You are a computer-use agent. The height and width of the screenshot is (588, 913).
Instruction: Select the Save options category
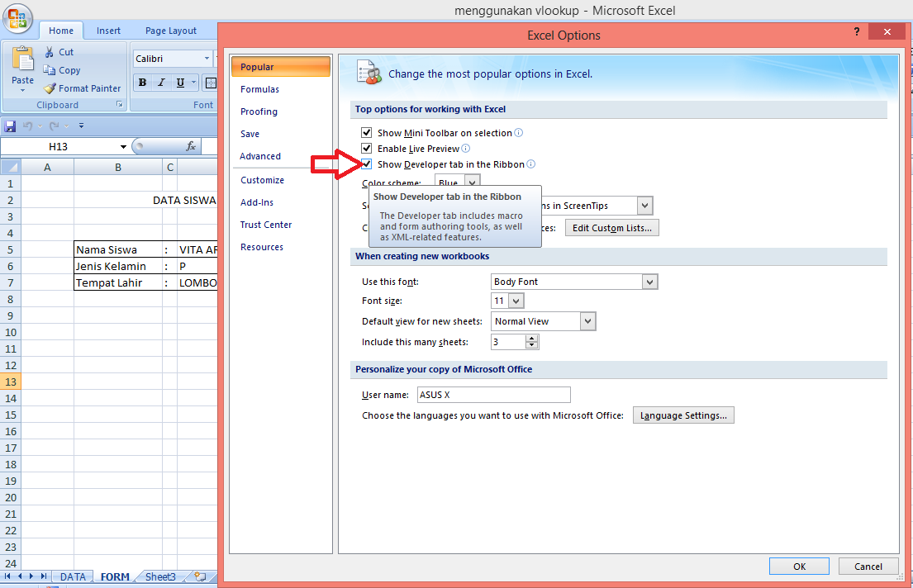click(x=281, y=134)
